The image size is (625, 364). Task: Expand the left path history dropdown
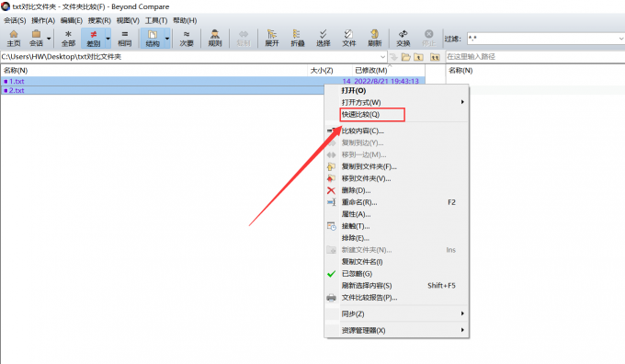point(382,57)
